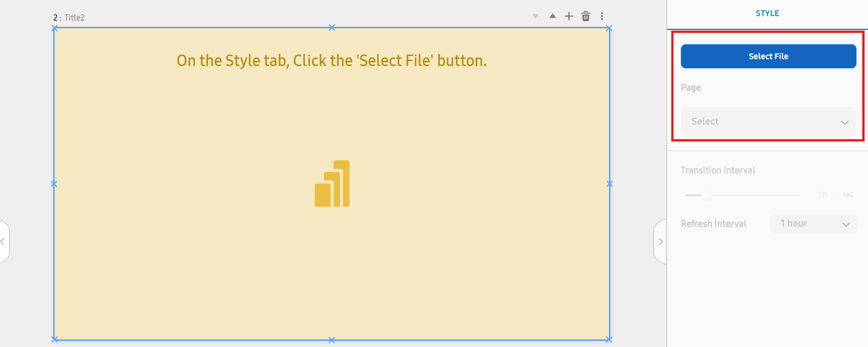This screenshot has width=868, height=347.
Task: Click the Power BI logo on canvas
Action: click(x=332, y=184)
